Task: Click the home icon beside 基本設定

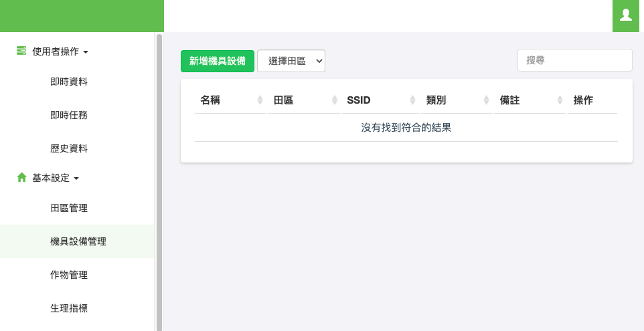Action: 21,178
